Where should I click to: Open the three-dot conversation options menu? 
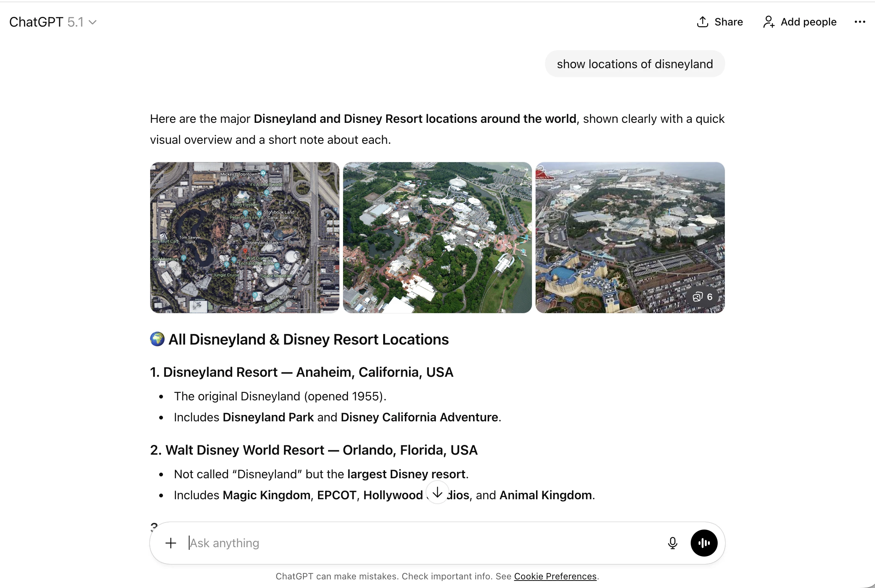click(x=860, y=21)
